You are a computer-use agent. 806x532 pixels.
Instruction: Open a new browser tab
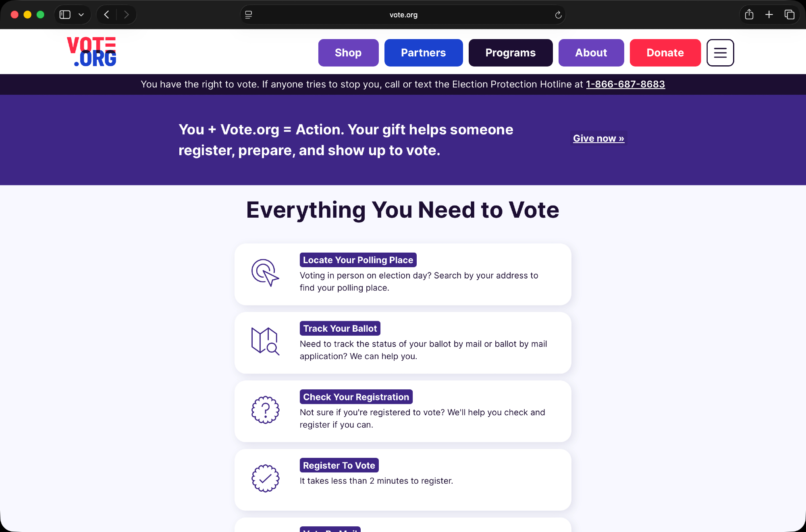coord(769,15)
